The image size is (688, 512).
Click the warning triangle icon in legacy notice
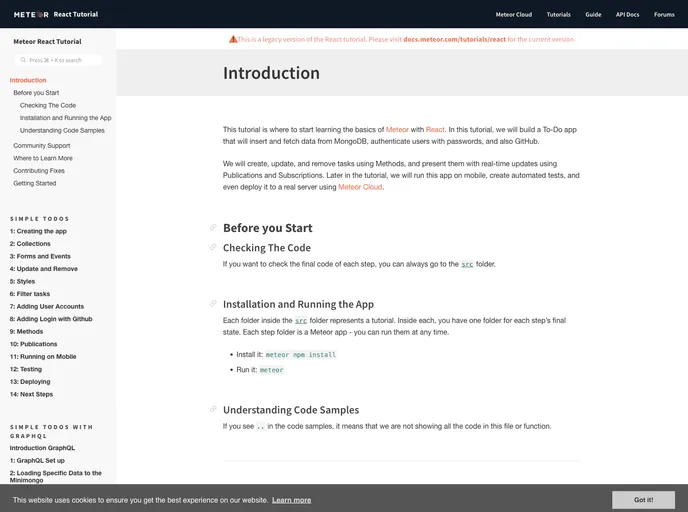coord(233,39)
